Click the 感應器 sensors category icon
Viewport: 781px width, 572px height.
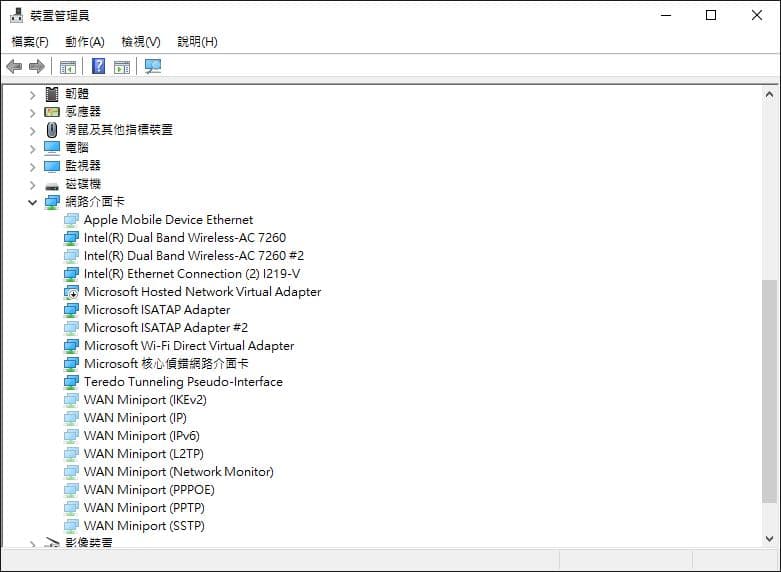(52, 112)
